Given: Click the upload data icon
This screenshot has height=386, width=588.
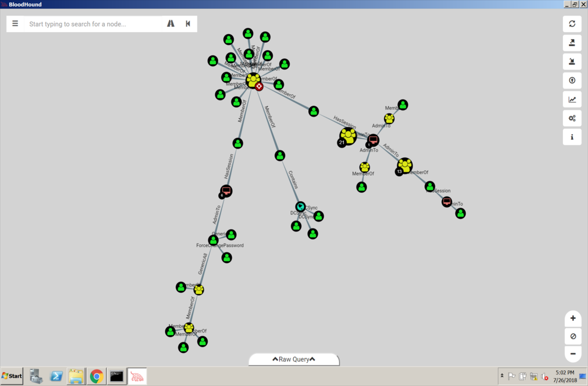Looking at the screenshot, I should tap(572, 80).
